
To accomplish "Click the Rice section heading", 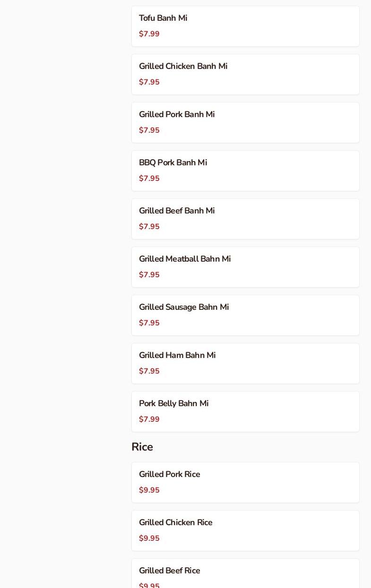I will 142,447.
